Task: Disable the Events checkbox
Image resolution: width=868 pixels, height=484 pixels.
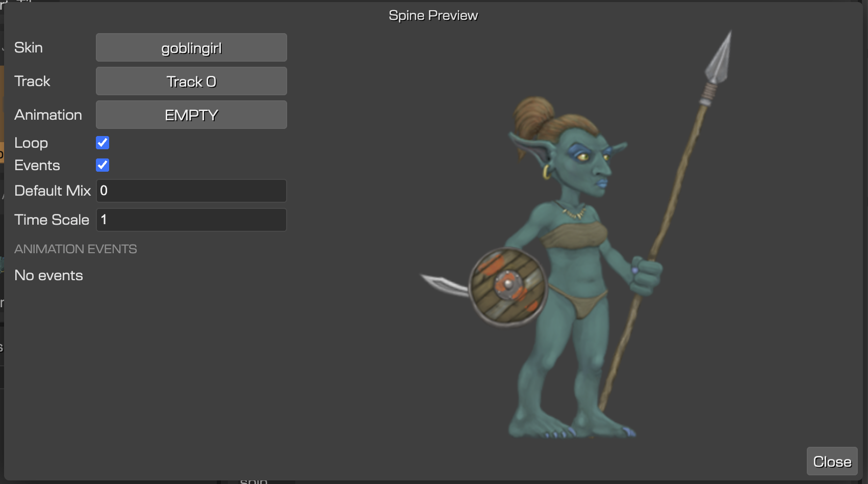Action: [x=103, y=165]
